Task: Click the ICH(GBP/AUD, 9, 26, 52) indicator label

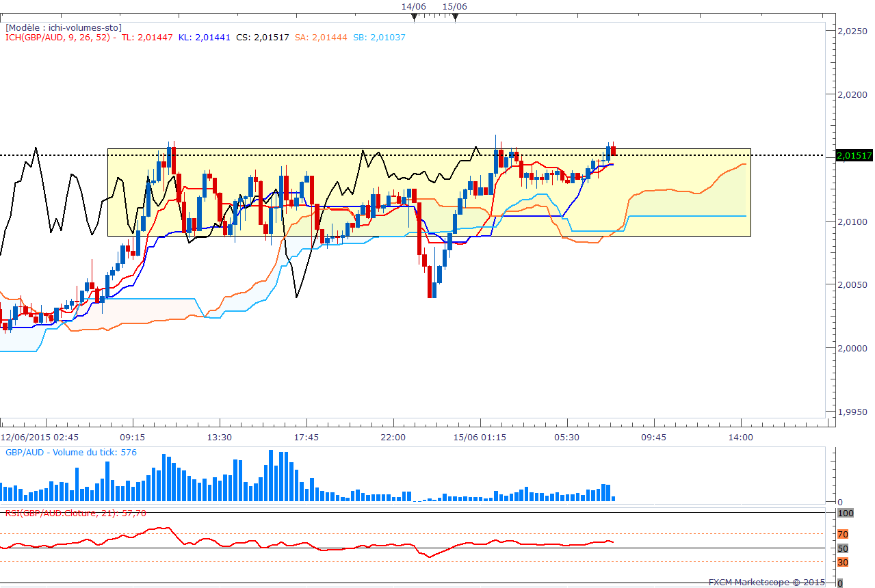Action: pyautogui.click(x=58, y=38)
